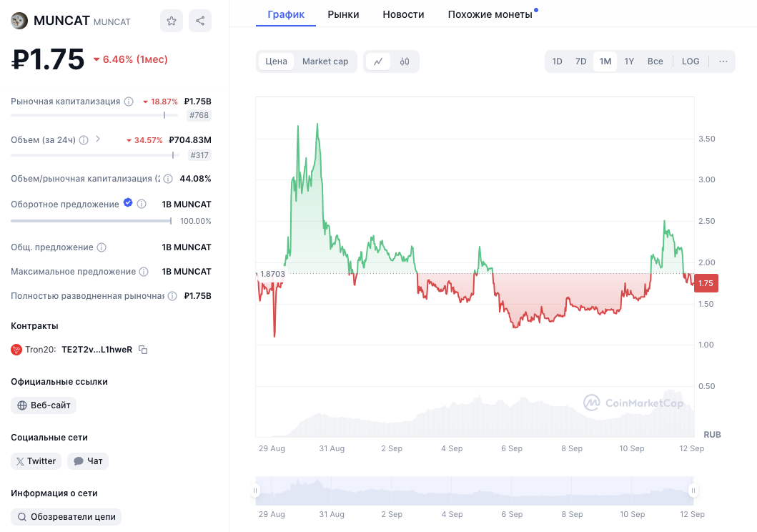Open the Веб-сайт link
757x532 pixels.
click(44, 405)
